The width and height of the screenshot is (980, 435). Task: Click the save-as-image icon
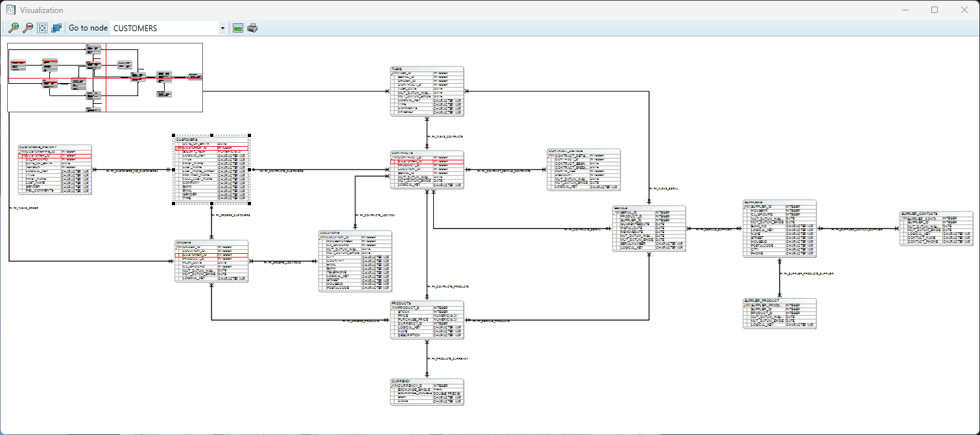pos(237,27)
